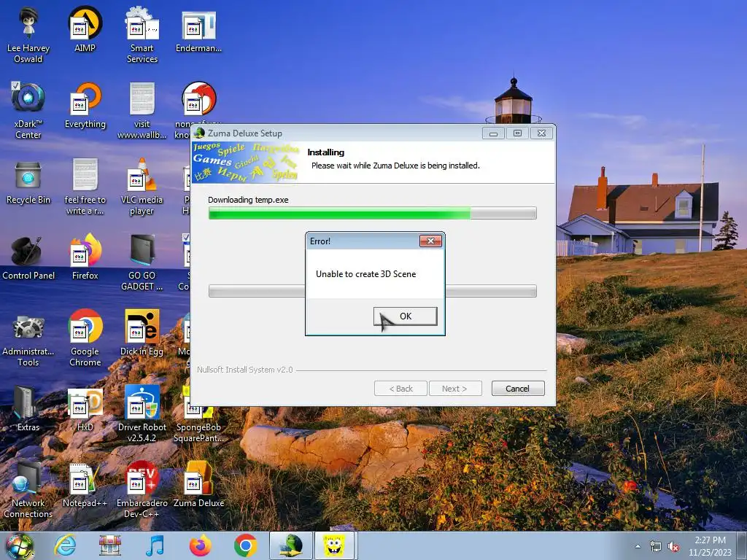Click the green download progress bar
The image size is (747, 560).
[373, 213]
